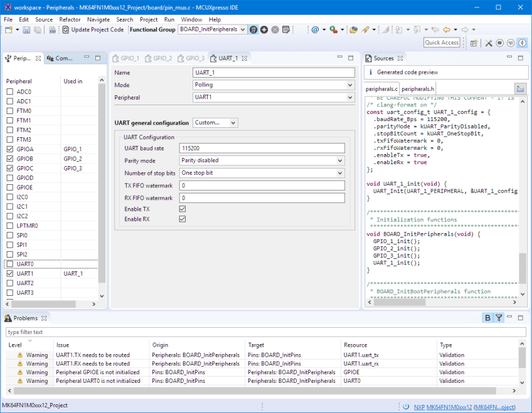Click the add functional group plus icon

(264, 29)
